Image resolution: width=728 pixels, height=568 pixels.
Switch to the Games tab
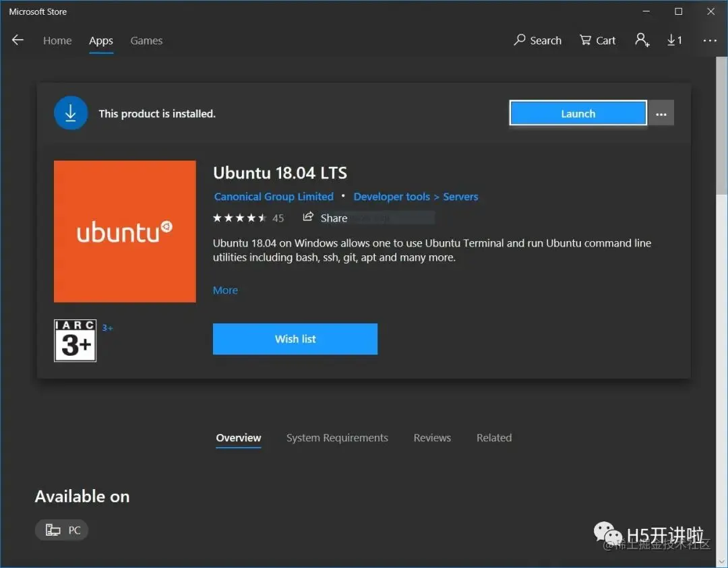tap(146, 41)
